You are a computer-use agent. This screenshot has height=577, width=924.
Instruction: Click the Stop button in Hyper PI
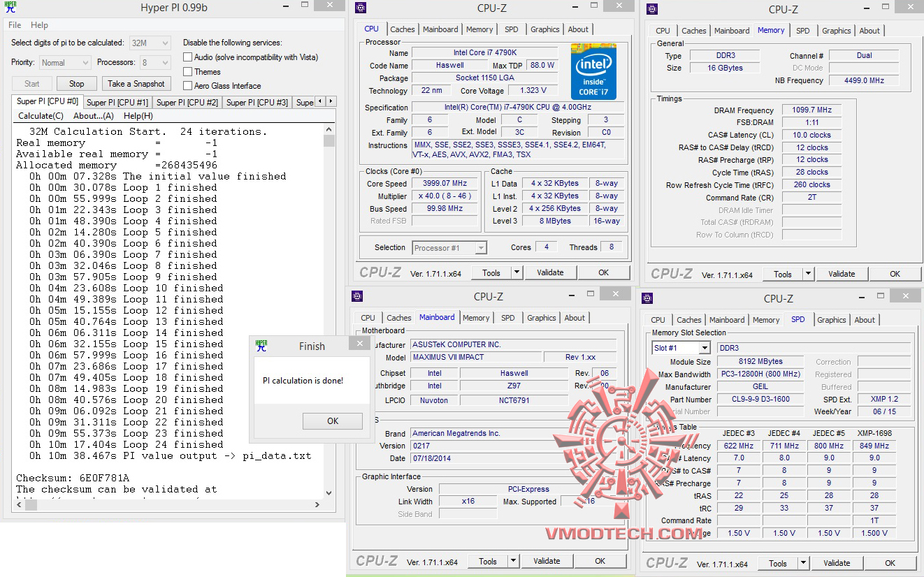point(76,84)
